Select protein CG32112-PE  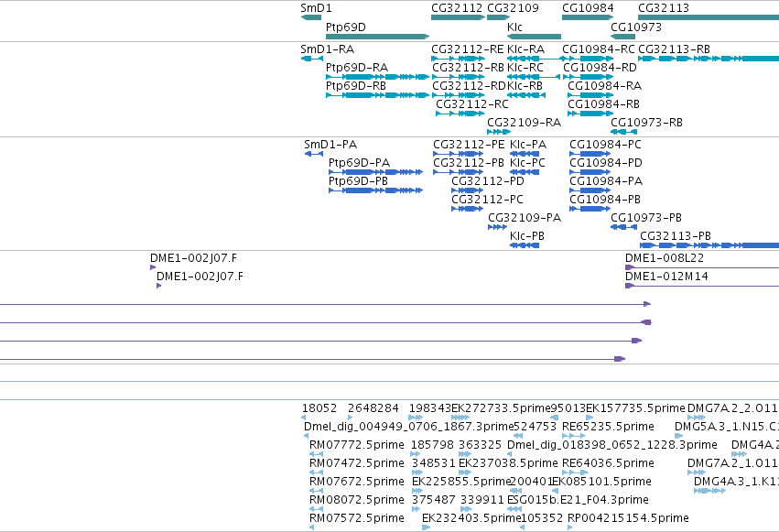point(458,154)
